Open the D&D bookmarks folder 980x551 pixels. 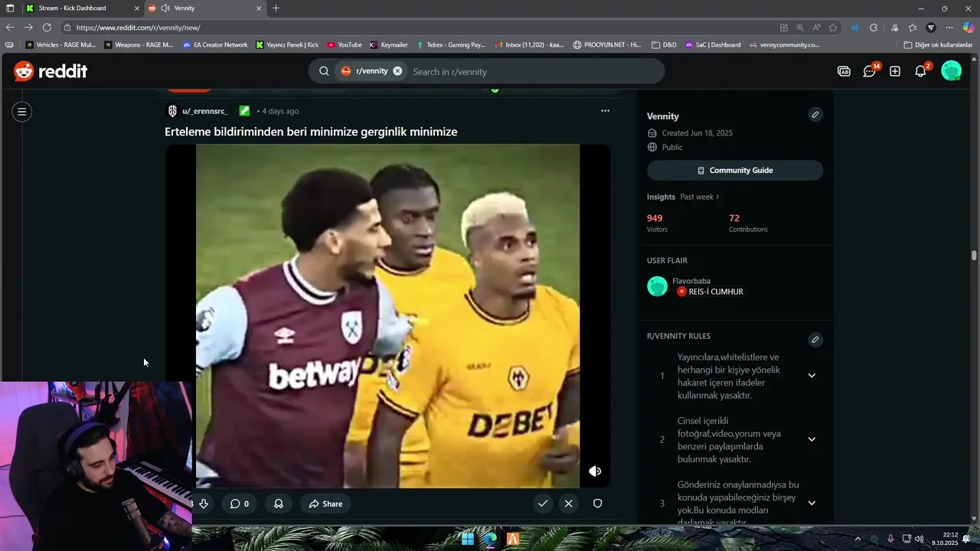[664, 45]
